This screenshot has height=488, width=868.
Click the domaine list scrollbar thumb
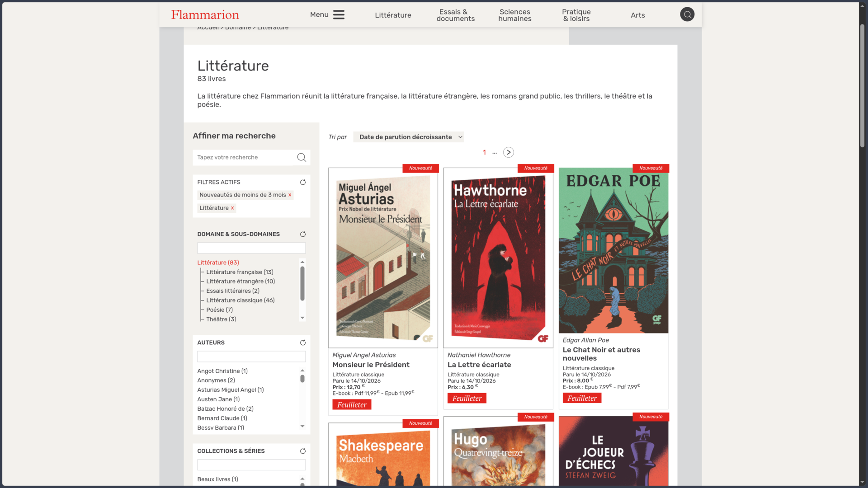pyautogui.click(x=302, y=283)
